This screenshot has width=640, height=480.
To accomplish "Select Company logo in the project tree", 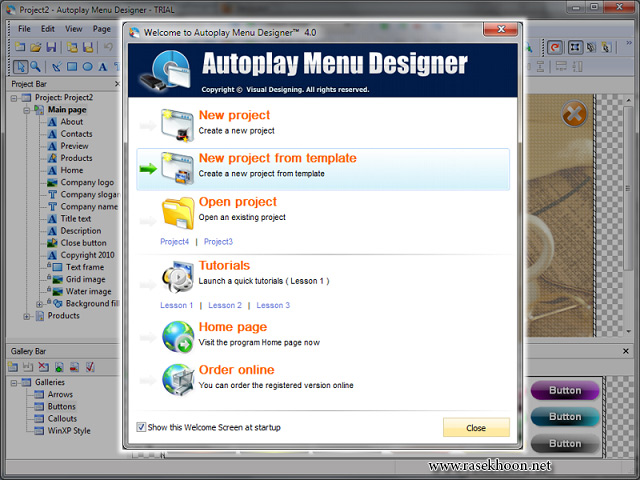I will (87, 182).
